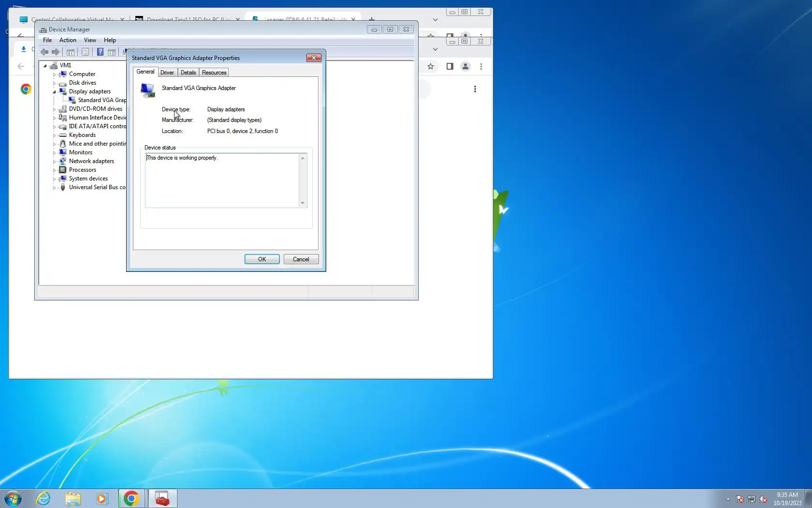
Task: Click the show/hide console tree toolbar icon
Action: (71, 52)
